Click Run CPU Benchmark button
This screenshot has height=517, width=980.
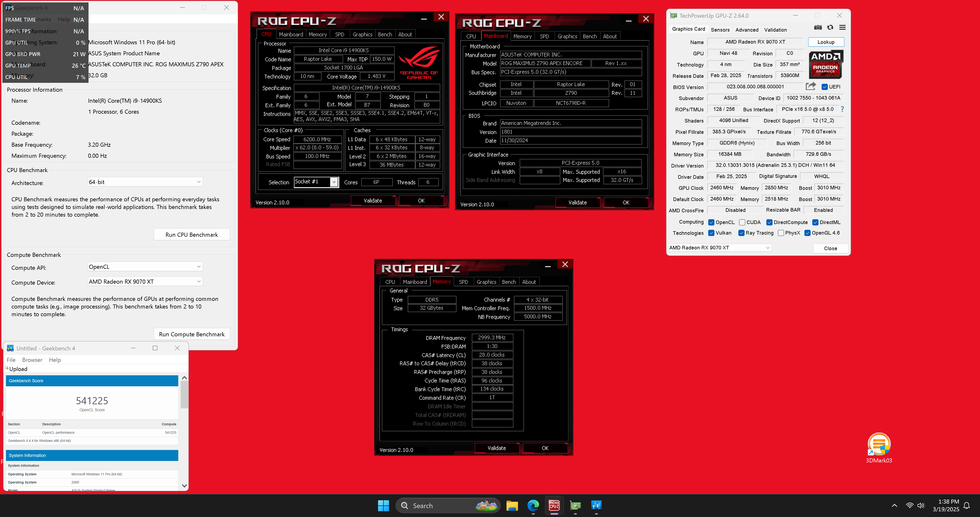tap(192, 235)
